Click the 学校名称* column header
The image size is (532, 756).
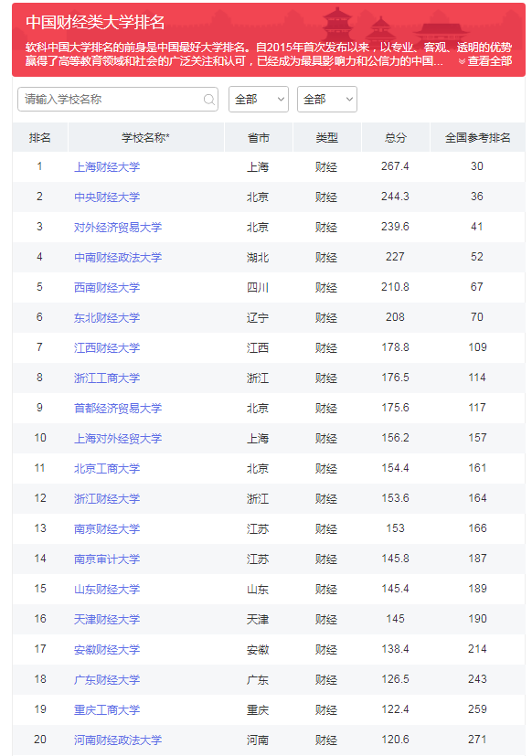point(146,137)
